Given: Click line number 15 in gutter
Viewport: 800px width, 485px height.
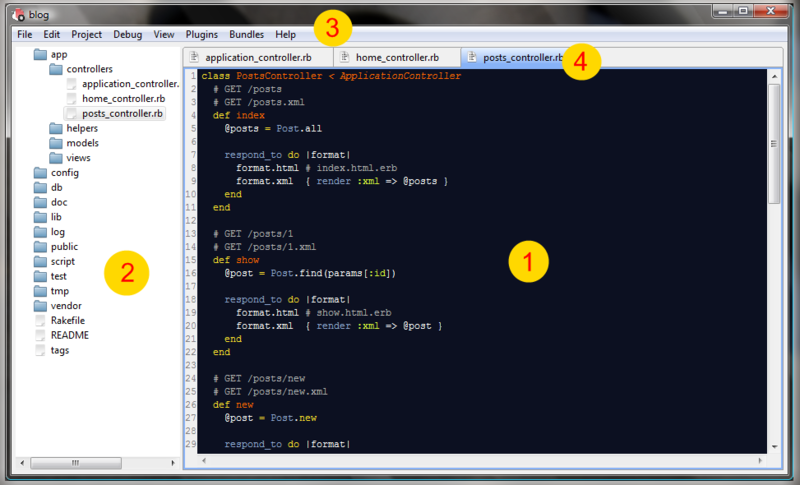Looking at the screenshot, I should click(x=191, y=260).
